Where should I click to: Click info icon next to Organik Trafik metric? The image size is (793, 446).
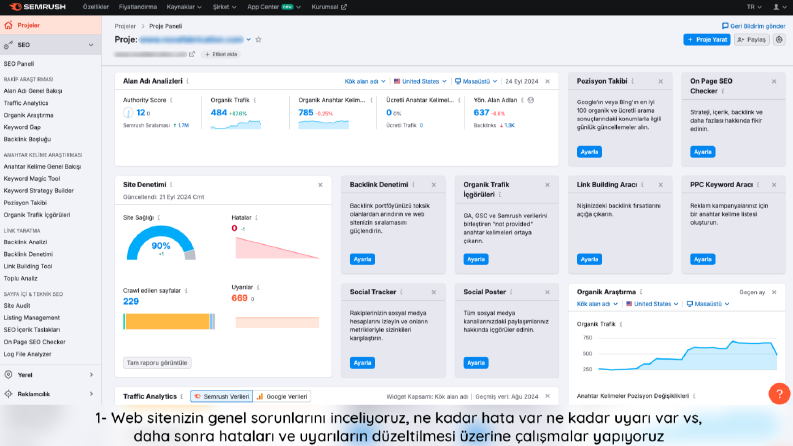click(x=254, y=100)
